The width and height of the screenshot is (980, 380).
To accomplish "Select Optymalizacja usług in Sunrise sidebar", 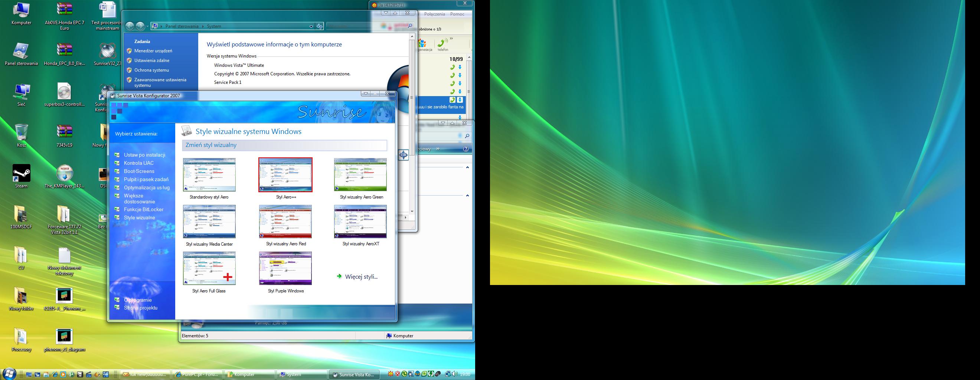I will (147, 187).
